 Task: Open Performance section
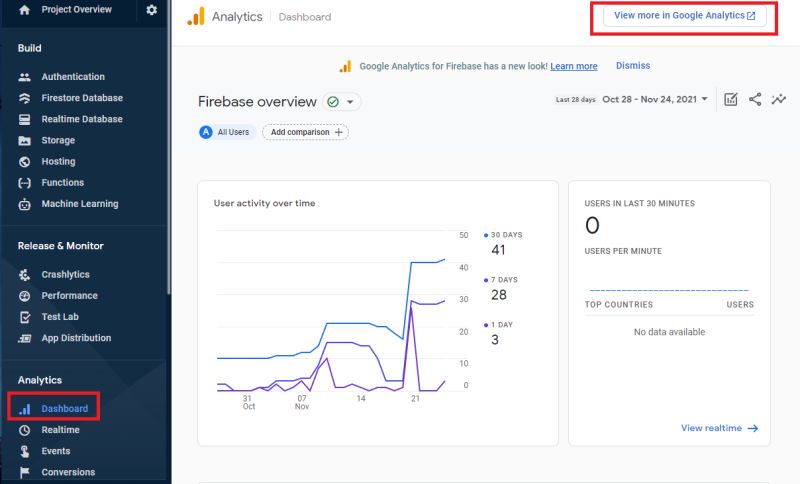[x=69, y=296]
